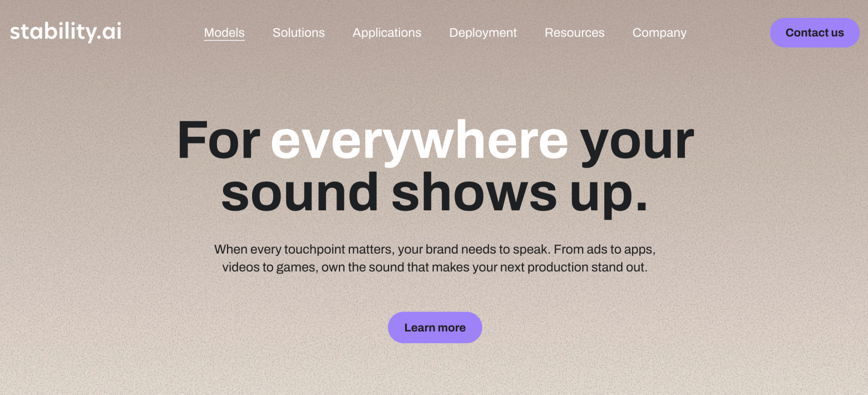This screenshot has height=395, width=868.
Task: Click the word "your" in the headline
Action: click(x=637, y=141)
